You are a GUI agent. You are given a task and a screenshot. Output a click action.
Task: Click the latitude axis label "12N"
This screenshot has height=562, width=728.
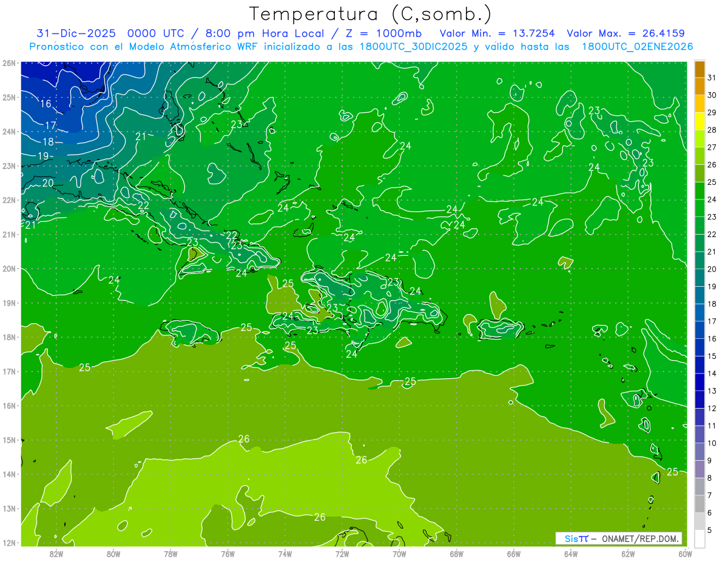[x=9, y=543]
